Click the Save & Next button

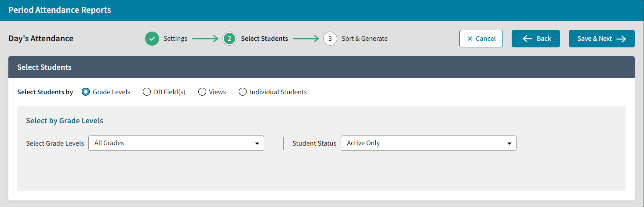click(601, 39)
